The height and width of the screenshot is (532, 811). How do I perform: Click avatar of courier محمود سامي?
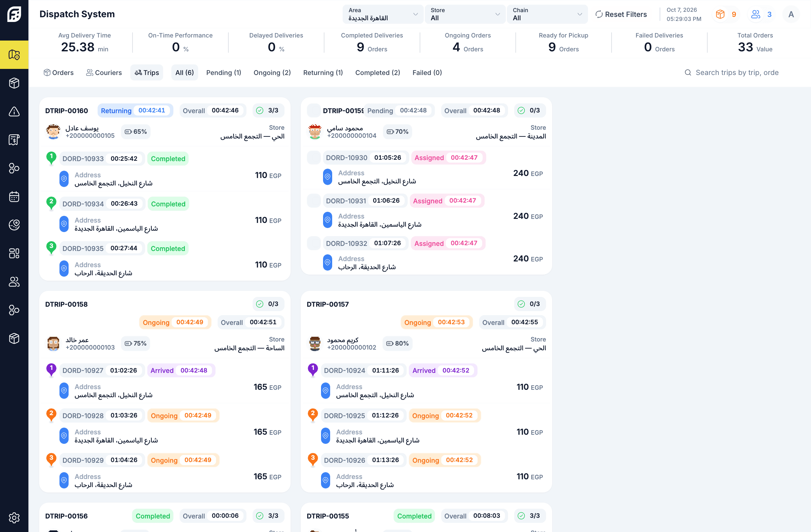pyautogui.click(x=315, y=132)
